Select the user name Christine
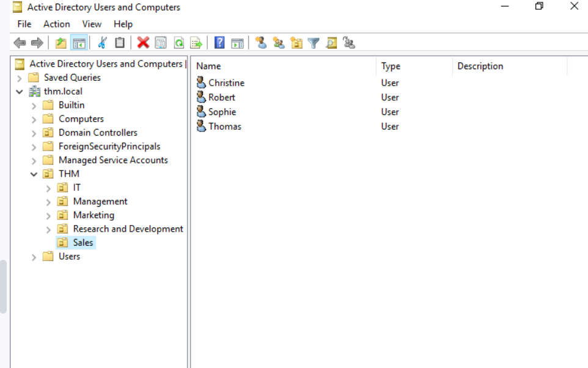588x368 pixels. click(227, 83)
